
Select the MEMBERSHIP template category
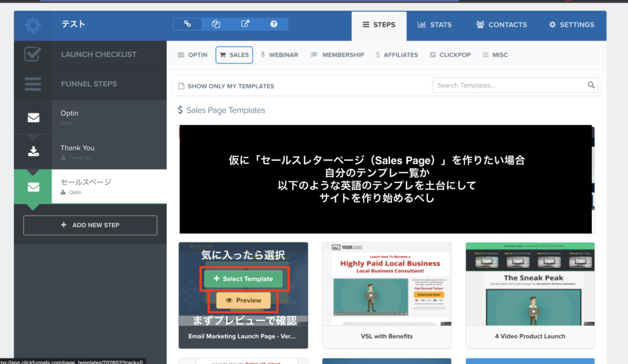point(337,55)
